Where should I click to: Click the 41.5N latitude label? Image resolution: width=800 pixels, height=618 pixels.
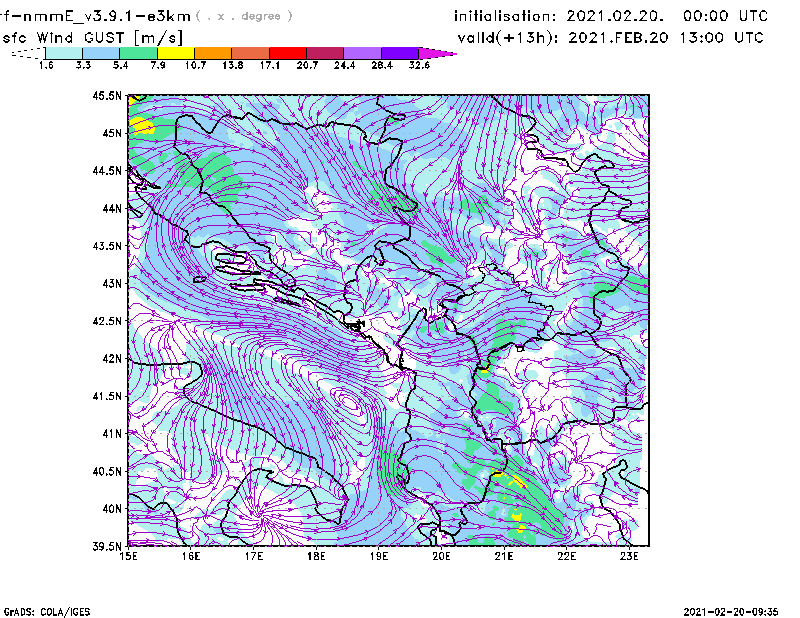[x=107, y=396]
